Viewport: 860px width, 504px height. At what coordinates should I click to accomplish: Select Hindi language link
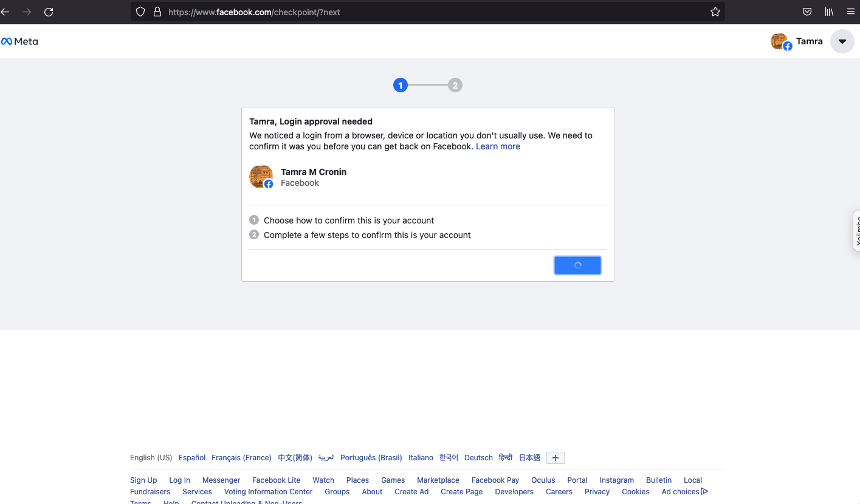click(x=506, y=458)
